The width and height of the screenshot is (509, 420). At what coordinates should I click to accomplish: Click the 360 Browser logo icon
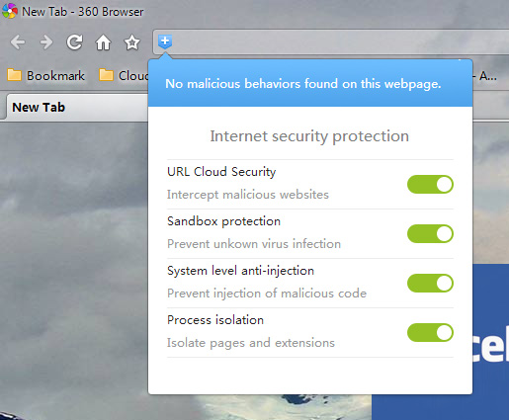point(10,11)
